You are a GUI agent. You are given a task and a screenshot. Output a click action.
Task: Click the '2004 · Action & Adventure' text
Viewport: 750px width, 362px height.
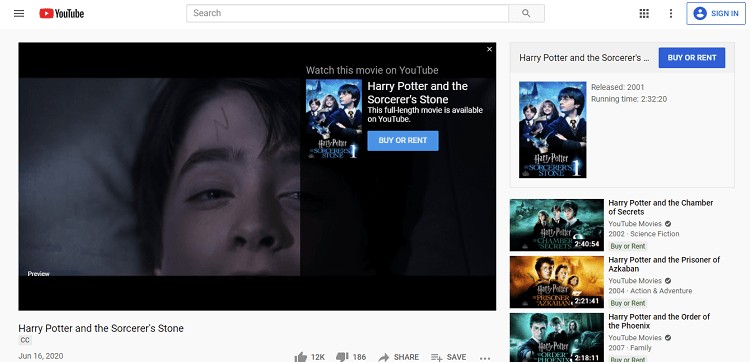click(650, 291)
